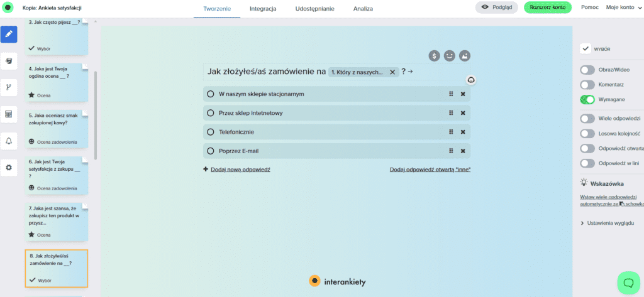Disable the Wymagane toggle

[587, 99]
